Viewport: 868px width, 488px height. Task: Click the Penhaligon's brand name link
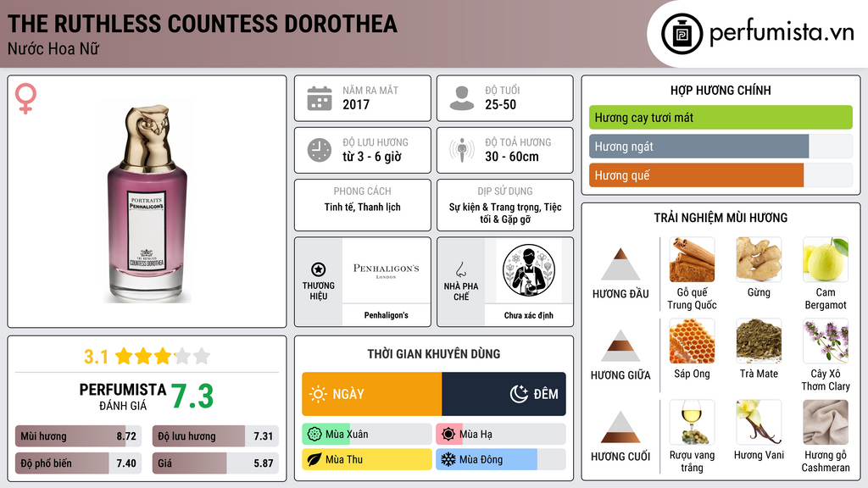pos(386,315)
